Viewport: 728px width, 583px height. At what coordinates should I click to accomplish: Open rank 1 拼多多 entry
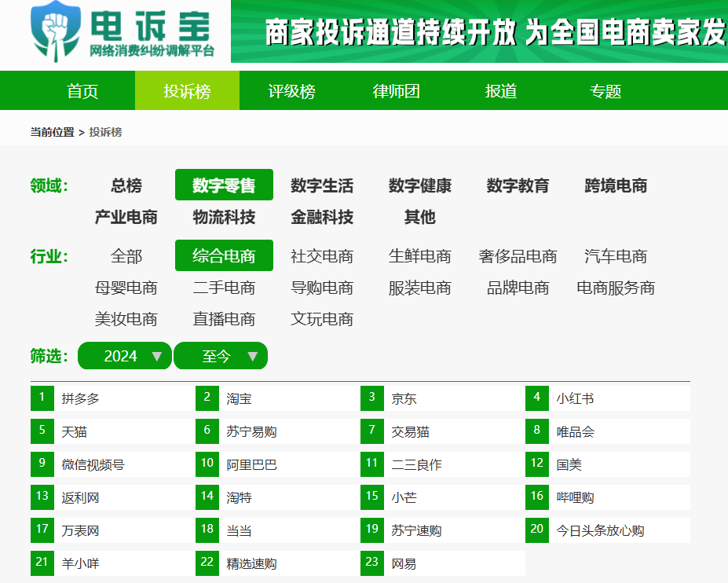[x=113, y=398]
